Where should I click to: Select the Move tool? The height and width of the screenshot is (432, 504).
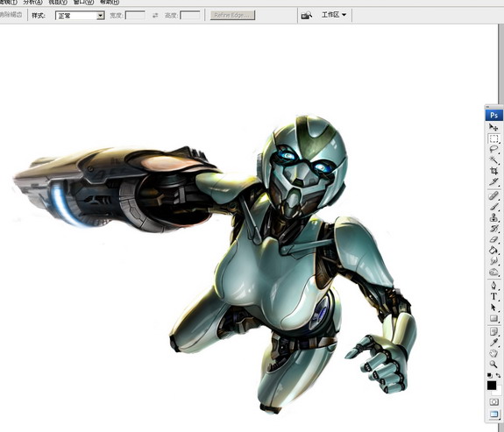coord(493,127)
